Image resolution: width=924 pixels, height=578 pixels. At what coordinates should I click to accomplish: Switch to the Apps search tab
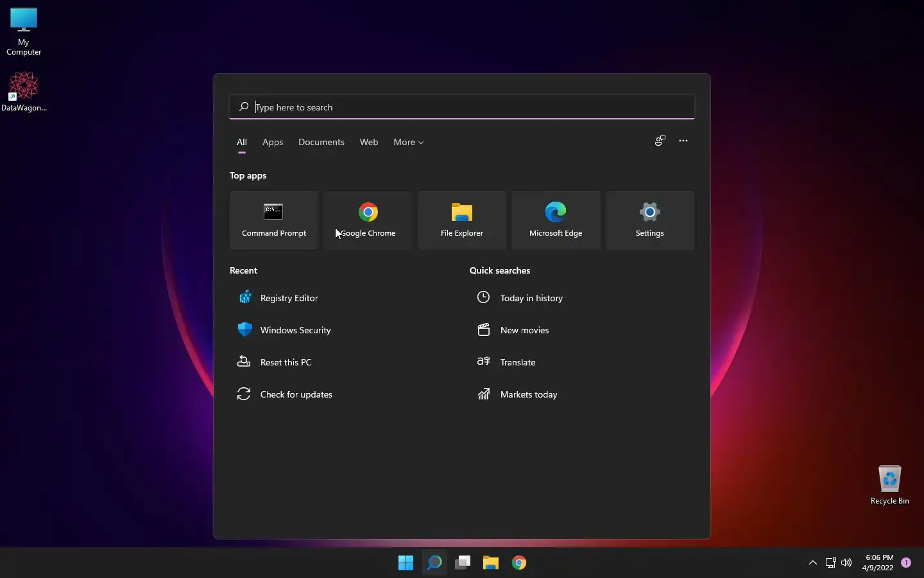tap(273, 142)
